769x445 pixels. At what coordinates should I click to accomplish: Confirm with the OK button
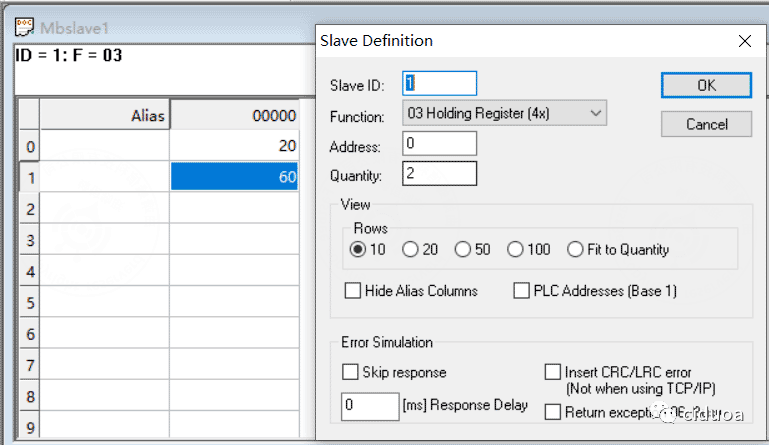point(706,85)
